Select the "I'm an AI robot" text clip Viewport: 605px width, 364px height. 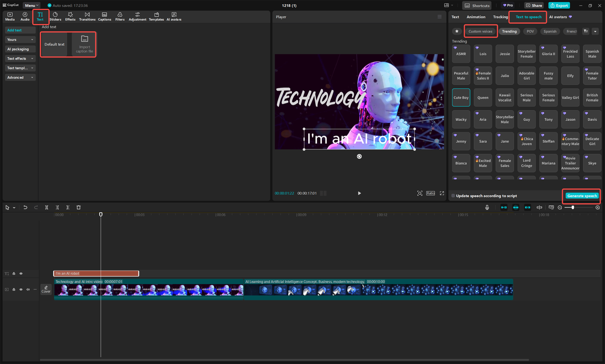[x=96, y=273]
